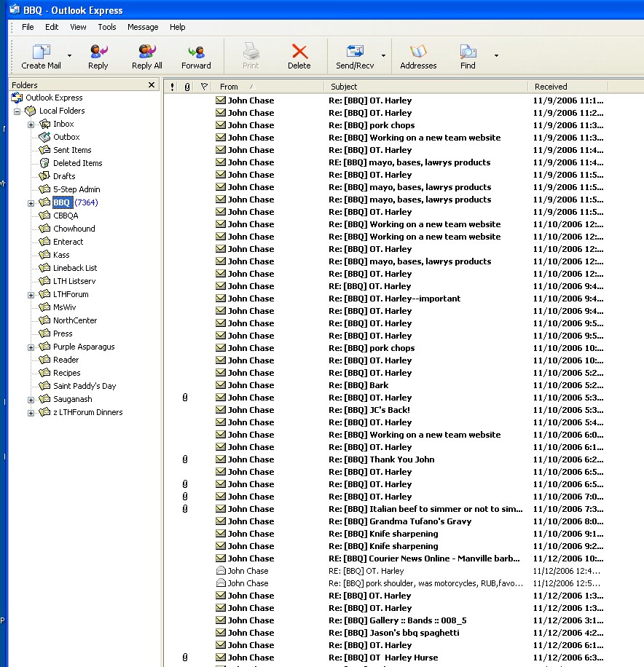Open message 'RE: [BBQ] Courier News Online - Manville barb...'

pos(425,559)
